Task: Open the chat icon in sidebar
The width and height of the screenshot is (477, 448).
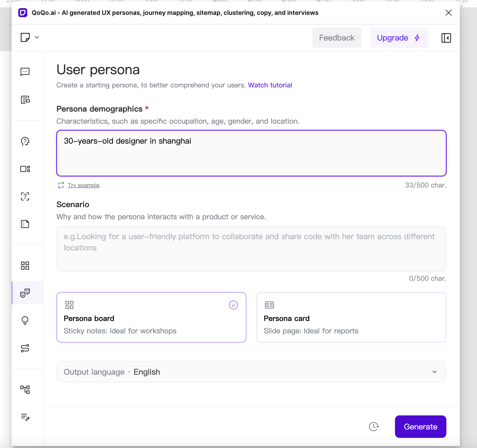Action: pyautogui.click(x=25, y=72)
